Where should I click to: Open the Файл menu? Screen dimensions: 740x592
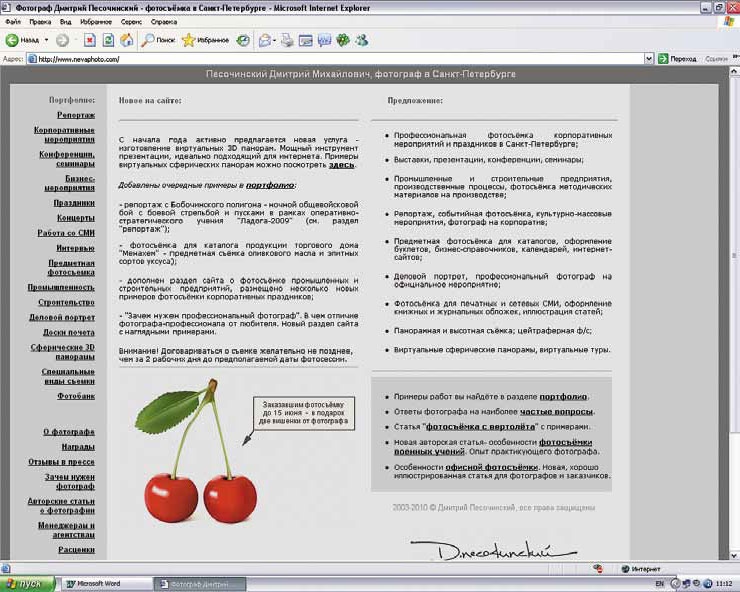12,20
